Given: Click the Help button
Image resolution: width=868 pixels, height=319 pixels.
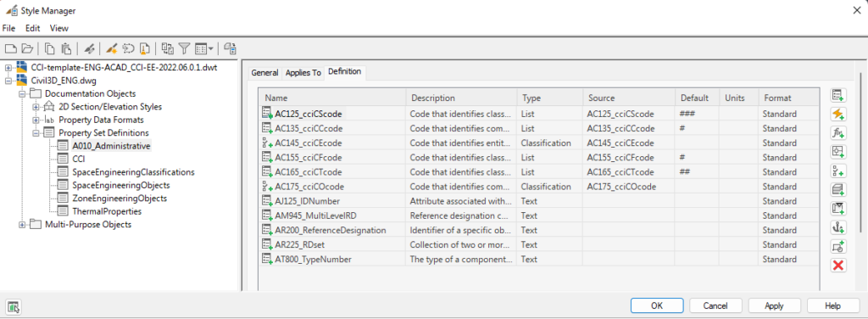Looking at the screenshot, I should click(x=832, y=305).
